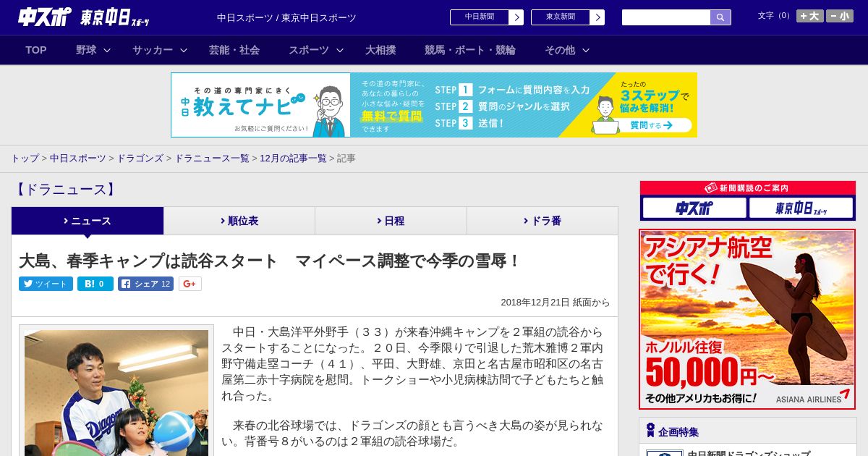Expand the 野球 menu
The width and height of the screenshot is (868, 456).
click(93, 50)
